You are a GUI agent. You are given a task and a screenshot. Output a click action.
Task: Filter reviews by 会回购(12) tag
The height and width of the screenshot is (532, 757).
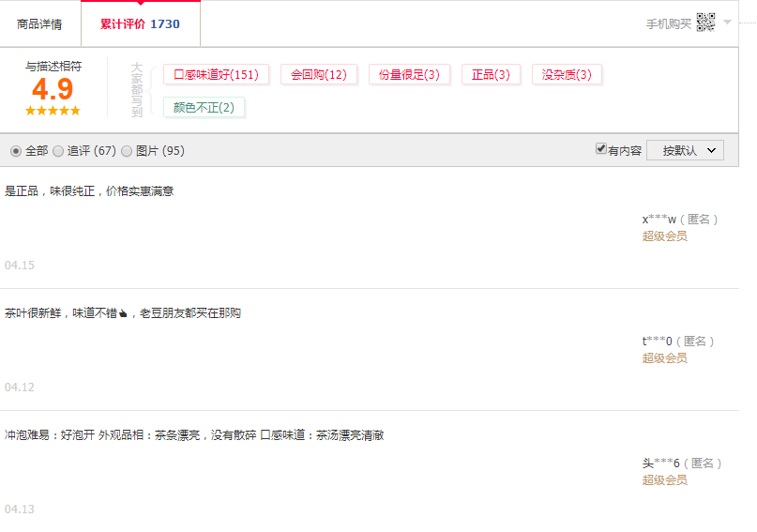click(319, 75)
